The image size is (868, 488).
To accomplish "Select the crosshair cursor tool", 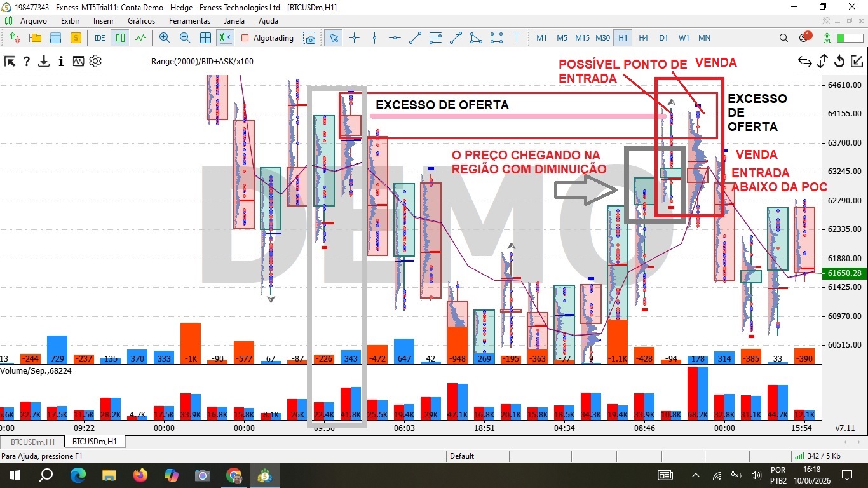I will [354, 38].
